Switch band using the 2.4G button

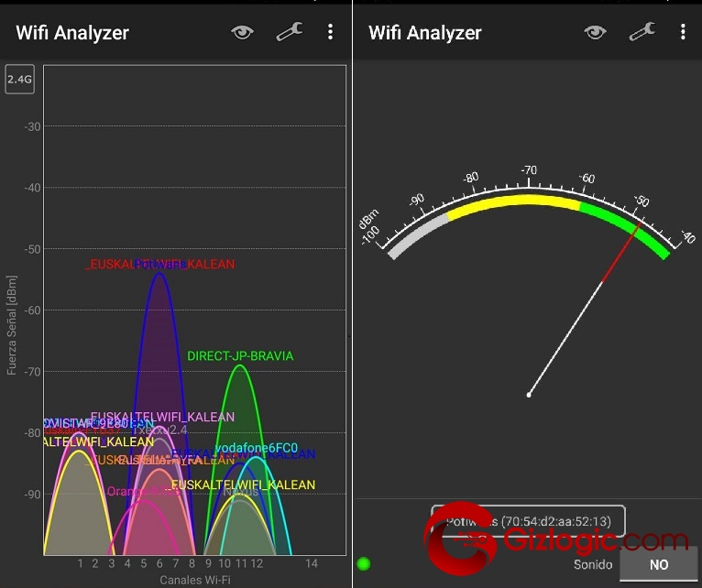[19, 79]
